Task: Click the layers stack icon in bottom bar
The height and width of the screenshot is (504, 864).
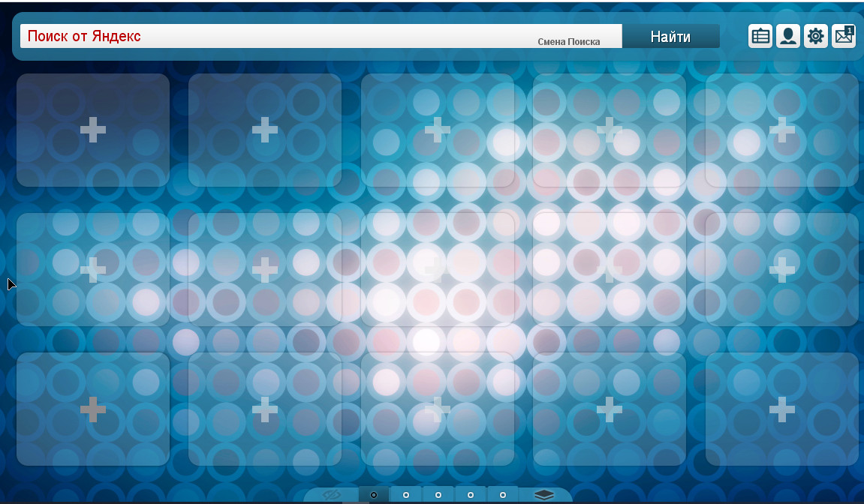Action: pyautogui.click(x=544, y=495)
